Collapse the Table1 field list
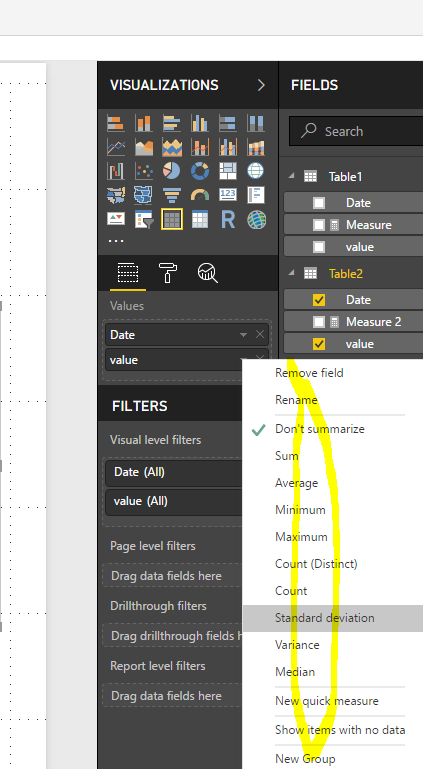Viewport: 423px width, 769px height. pyautogui.click(x=292, y=176)
